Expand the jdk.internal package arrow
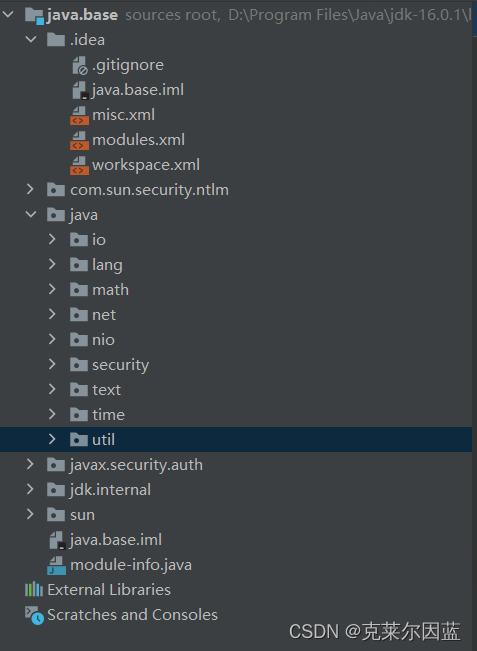The width and height of the screenshot is (477, 651). pos(30,489)
